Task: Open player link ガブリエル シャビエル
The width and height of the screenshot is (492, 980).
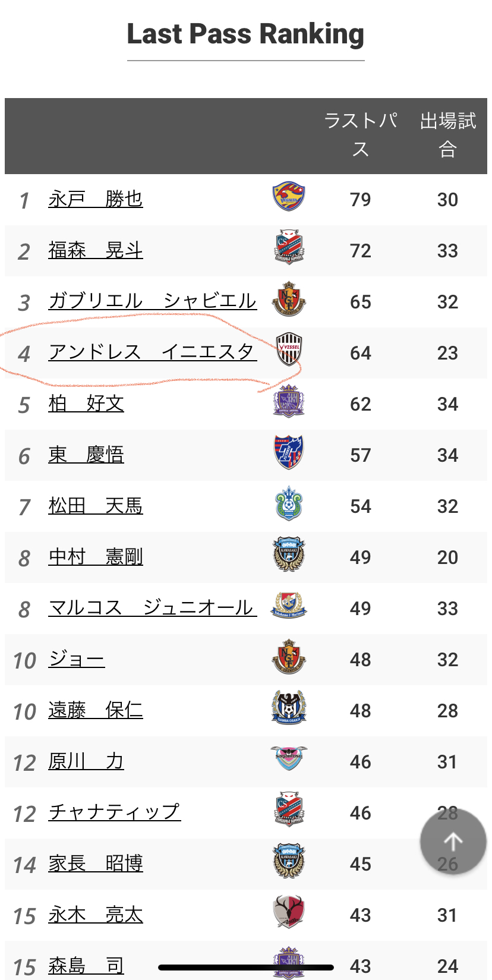Action: coord(152,301)
